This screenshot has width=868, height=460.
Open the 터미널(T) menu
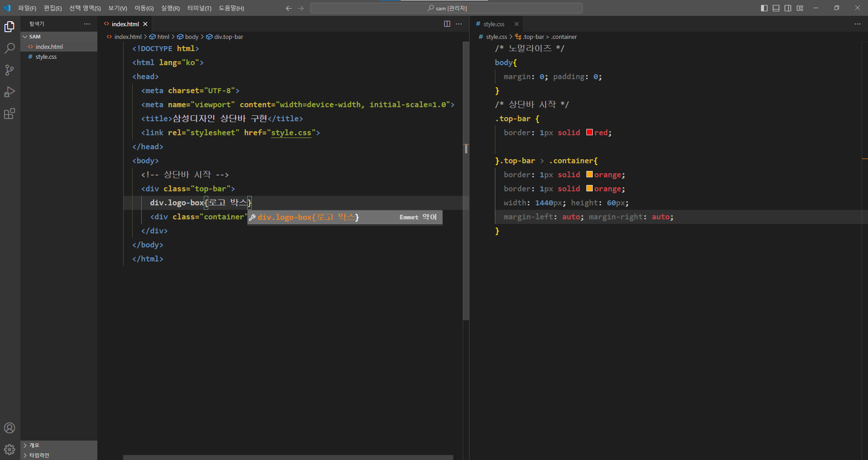tap(199, 8)
